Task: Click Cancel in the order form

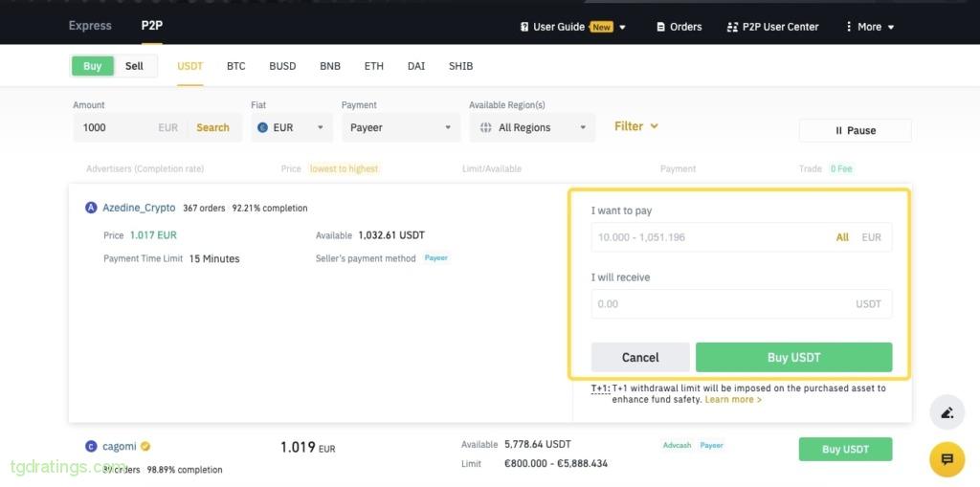Action: click(640, 358)
